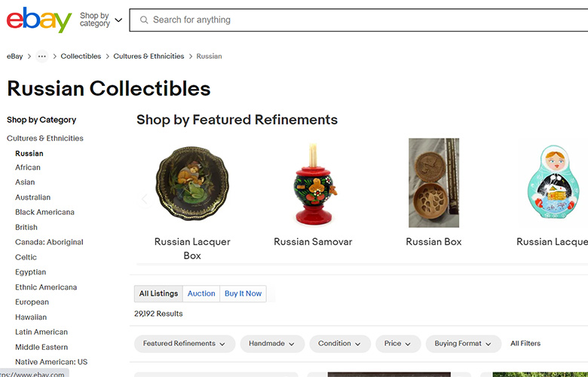Open the Russian Samovar image
Viewport: 588px width, 377px height.
point(313,183)
